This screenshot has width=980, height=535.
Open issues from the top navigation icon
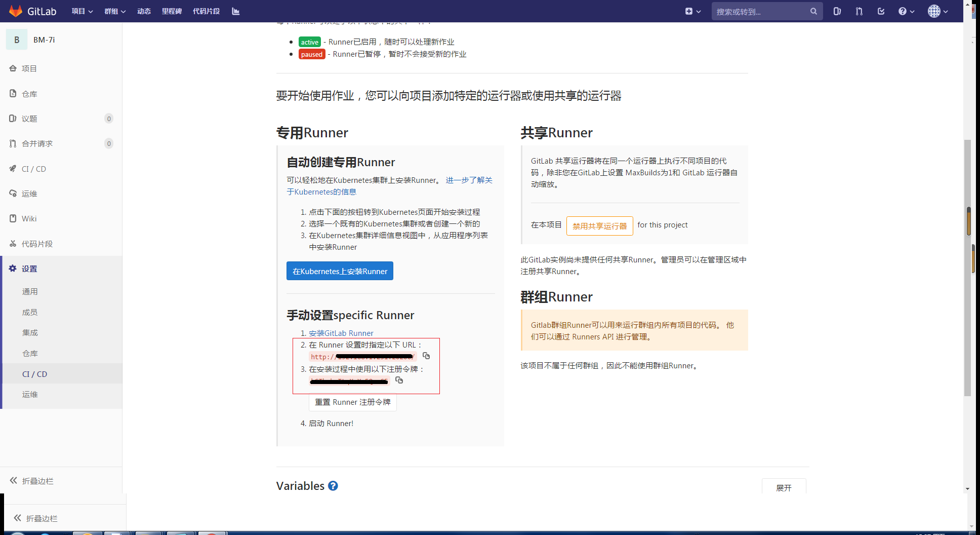point(836,11)
